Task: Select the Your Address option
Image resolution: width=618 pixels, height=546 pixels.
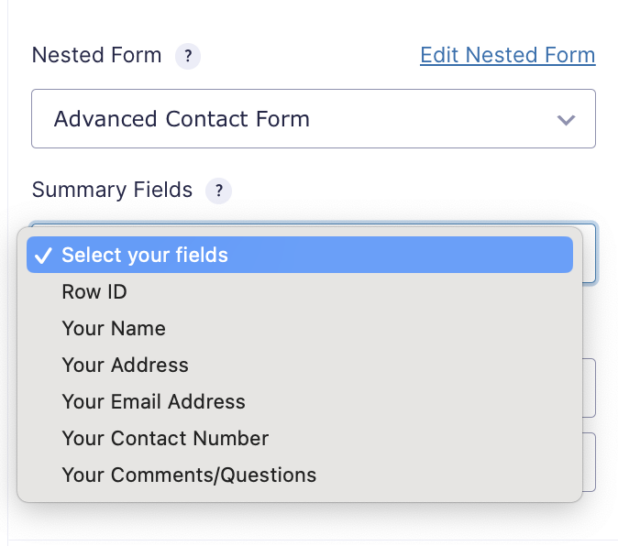Action: [x=125, y=365]
